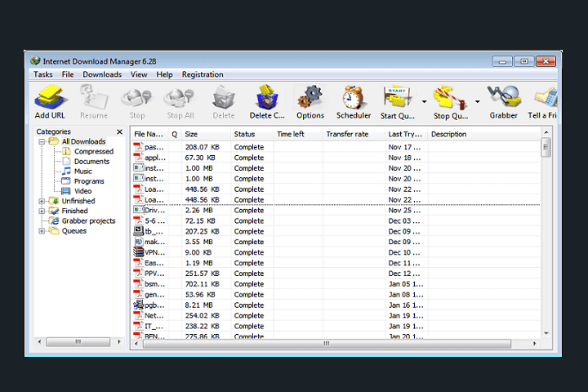
Task: Click the VPN... archive file icon
Action: pos(138,252)
